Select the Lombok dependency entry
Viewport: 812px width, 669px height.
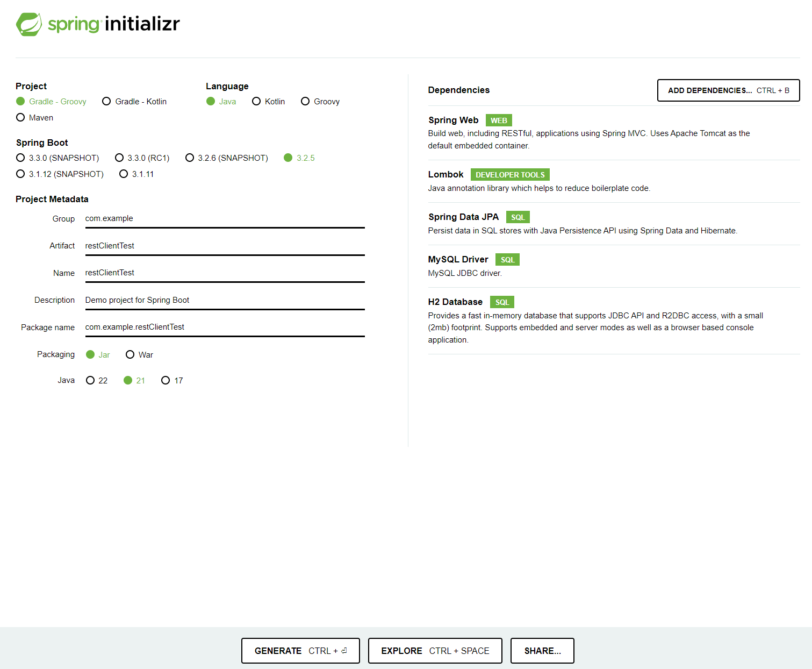click(x=445, y=174)
